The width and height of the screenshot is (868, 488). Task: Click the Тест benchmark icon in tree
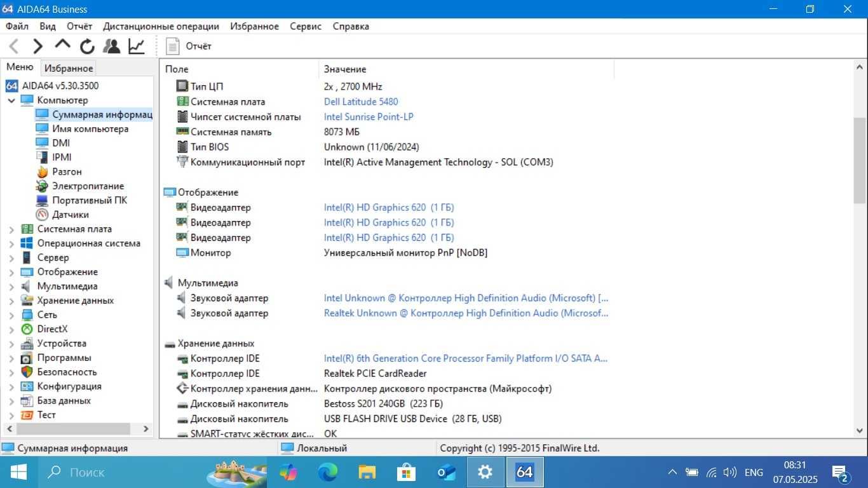[x=27, y=415]
